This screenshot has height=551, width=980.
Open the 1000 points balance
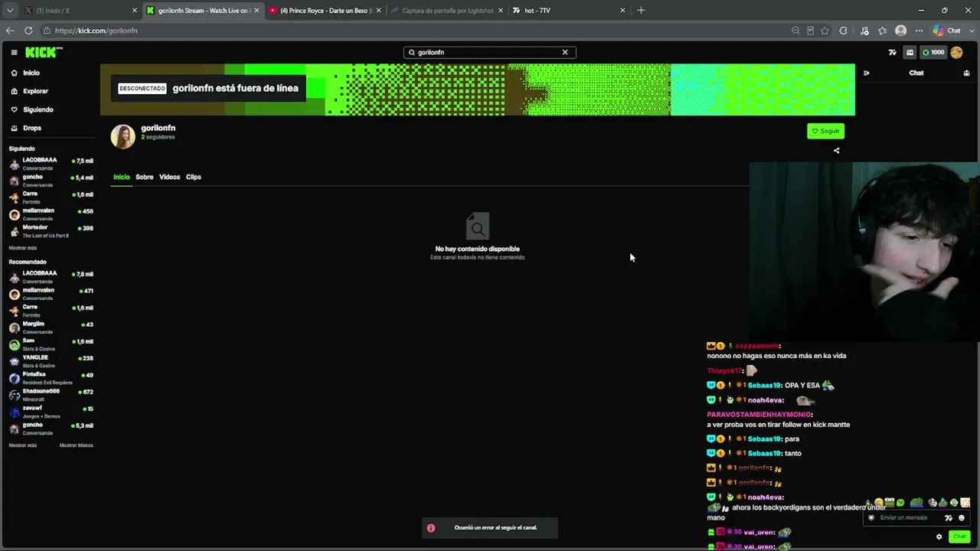pyautogui.click(x=933, y=52)
